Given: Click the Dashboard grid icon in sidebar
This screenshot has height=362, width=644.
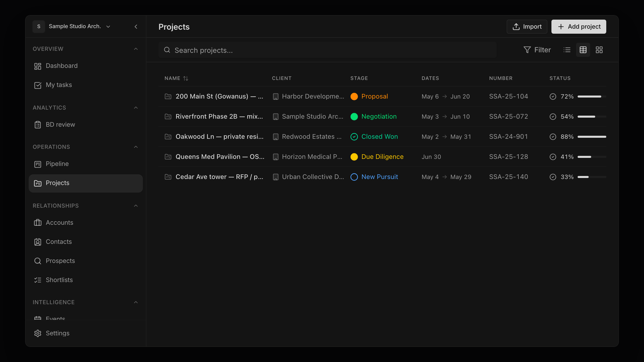Looking at the screenshot, I should pyautogui.click(x=38, y=66).
